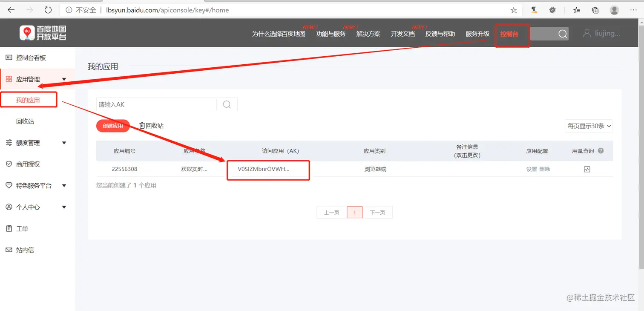Open the browser extensions gear icon

(x=553, y=10)
